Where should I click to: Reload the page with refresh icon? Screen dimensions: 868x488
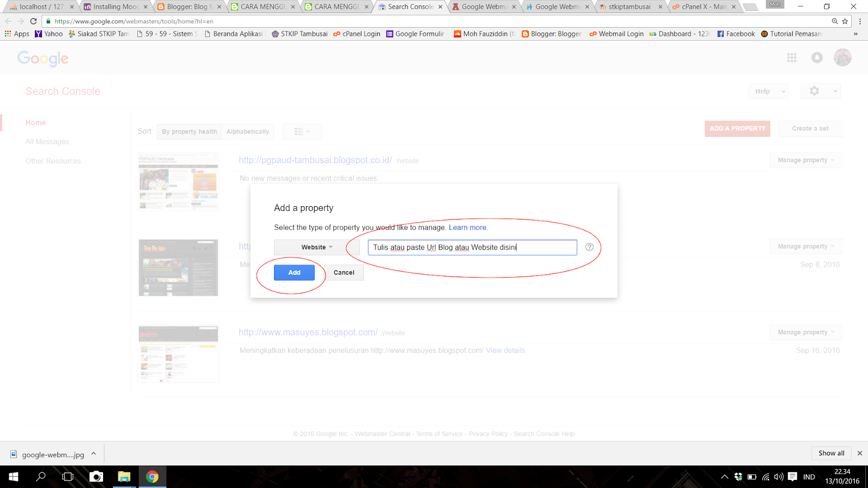coord(34,21)
